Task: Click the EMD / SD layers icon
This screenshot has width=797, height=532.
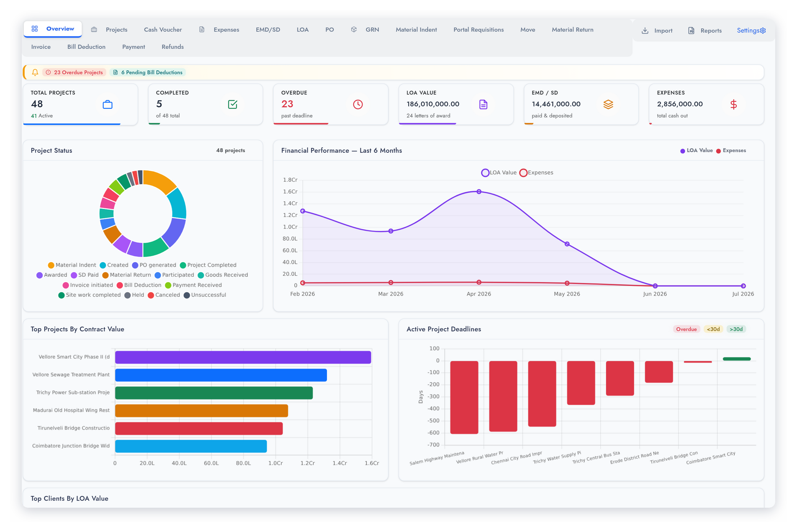Action: [608, 105]
